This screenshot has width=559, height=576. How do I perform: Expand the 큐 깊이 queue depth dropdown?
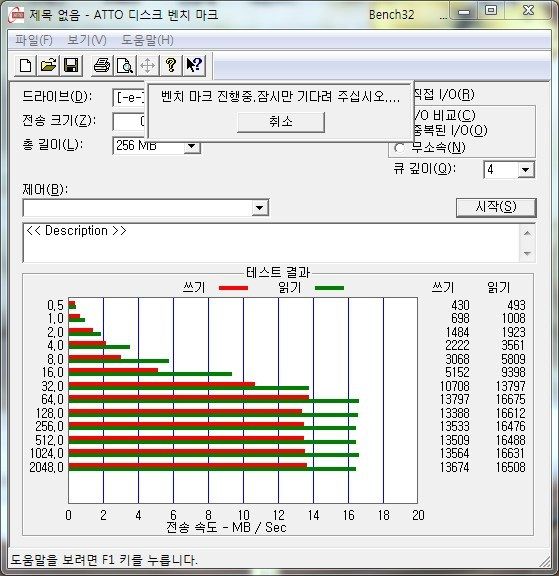[x=526, y=170]
